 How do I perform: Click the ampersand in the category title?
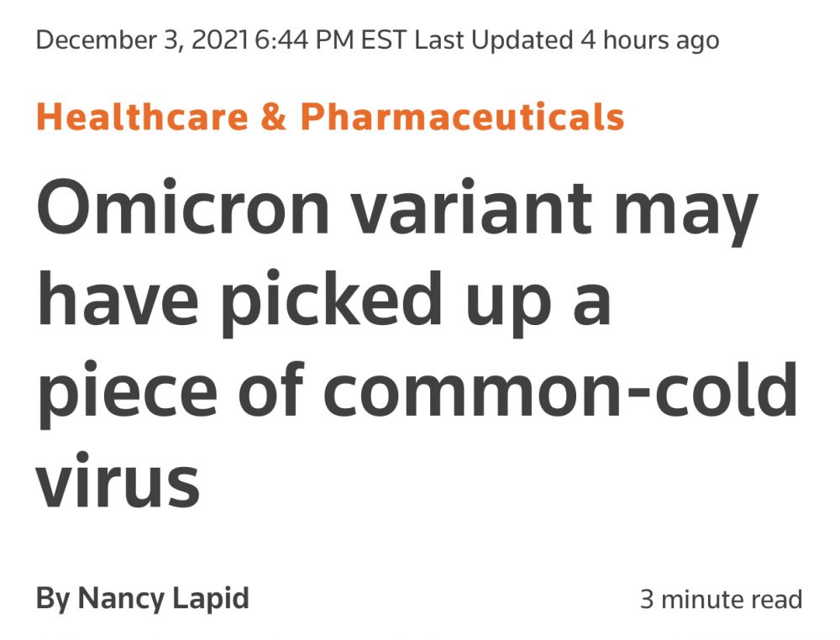tap(273, 117)
